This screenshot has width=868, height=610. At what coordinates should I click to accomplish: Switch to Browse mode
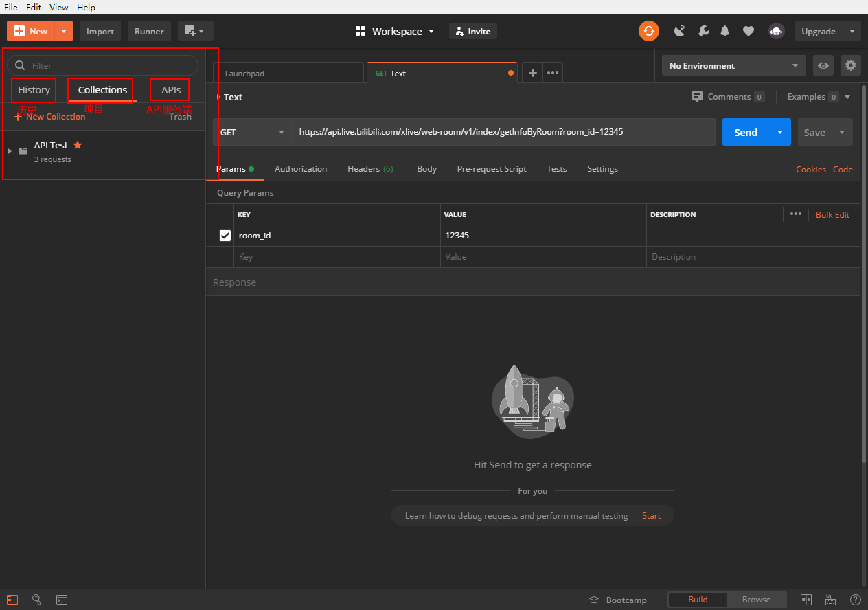point(756,599)
